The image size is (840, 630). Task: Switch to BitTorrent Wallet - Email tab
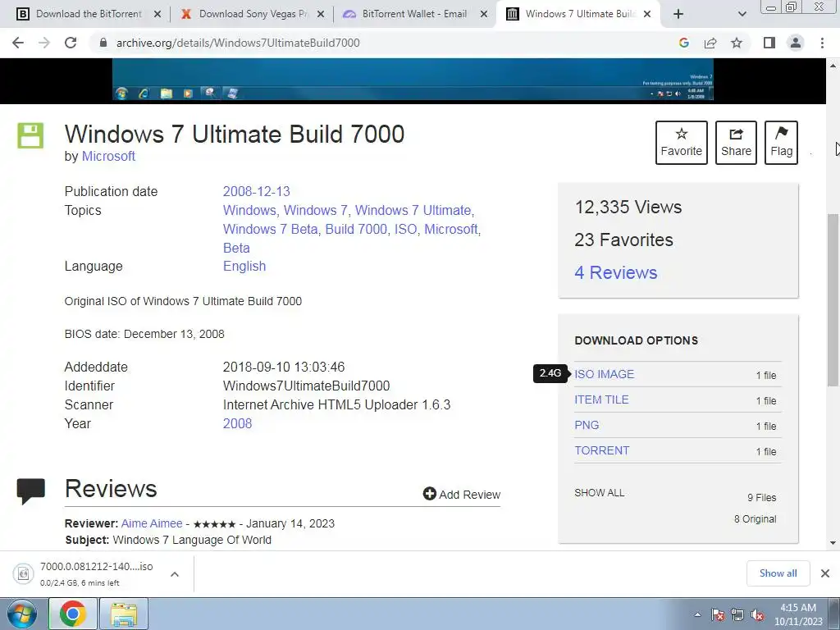click(414, 14)
